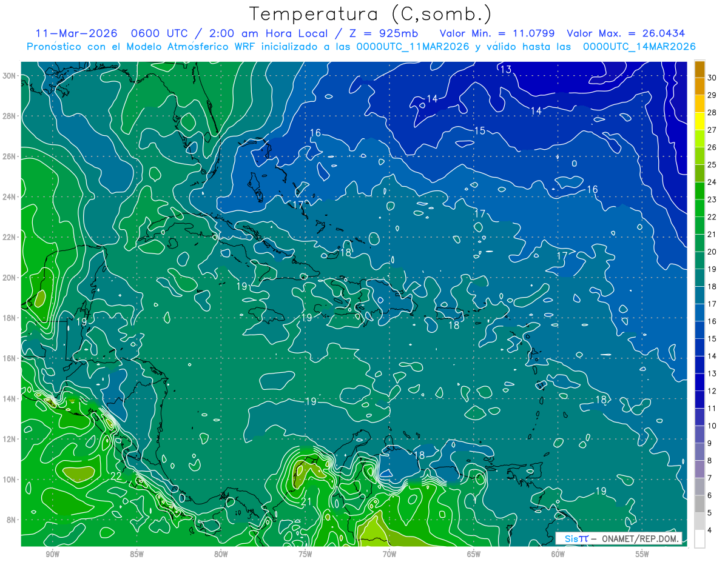Click legend value "6" on color bar

tap(710, 495)
